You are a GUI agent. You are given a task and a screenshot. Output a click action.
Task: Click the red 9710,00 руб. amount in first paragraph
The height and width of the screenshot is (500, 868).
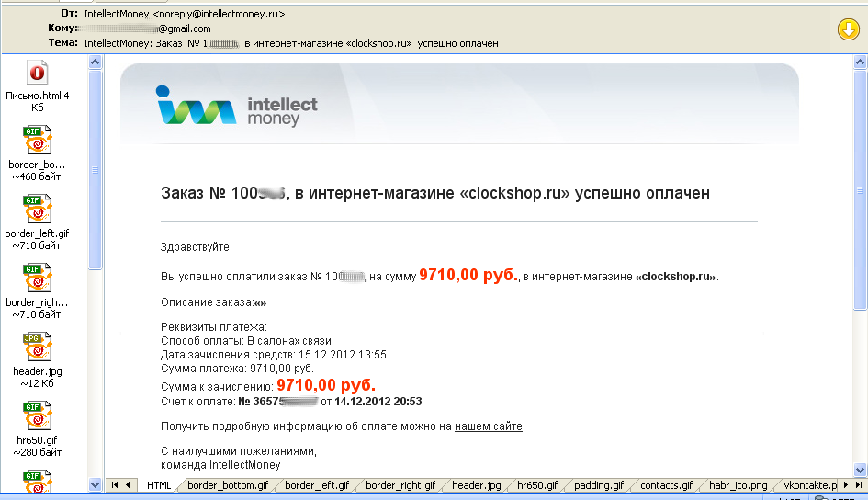(468, 275)
